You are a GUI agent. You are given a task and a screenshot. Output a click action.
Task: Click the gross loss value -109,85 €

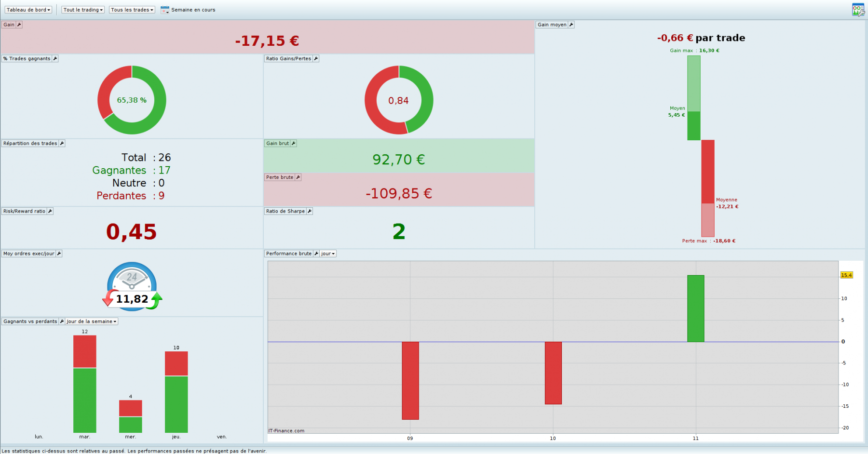pos(399,194)
